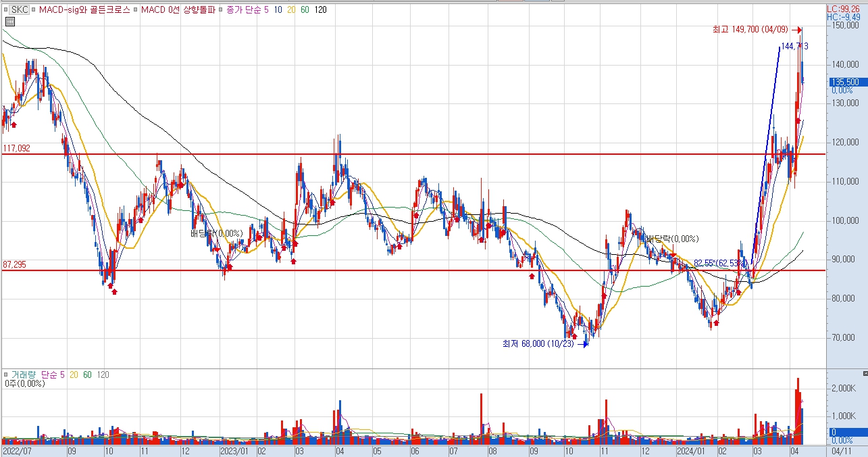Pick the 10-day price MA number
868x457 pixels.
(278, 10)
